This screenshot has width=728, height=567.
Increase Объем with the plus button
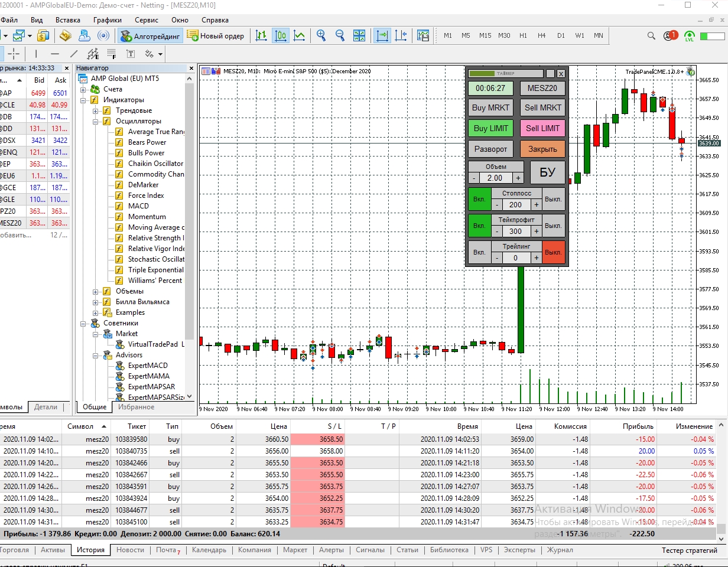[x=518, y=178]
